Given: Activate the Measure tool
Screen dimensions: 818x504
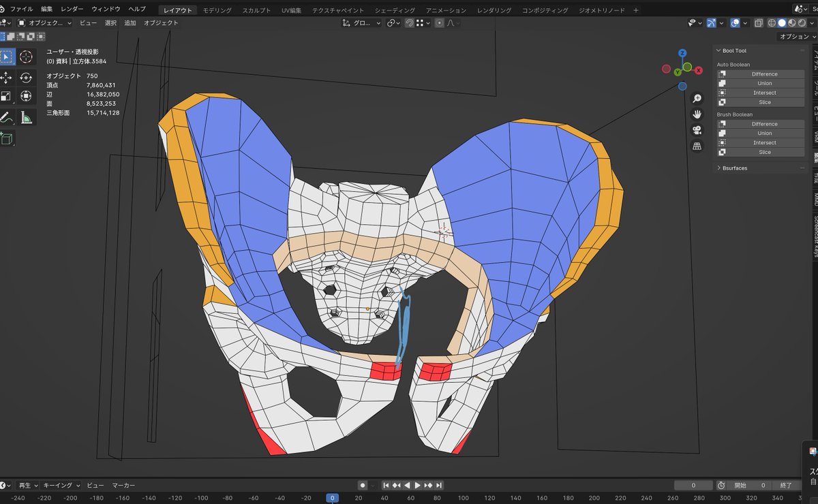Looking at the screenshot, I should point(26,117).
